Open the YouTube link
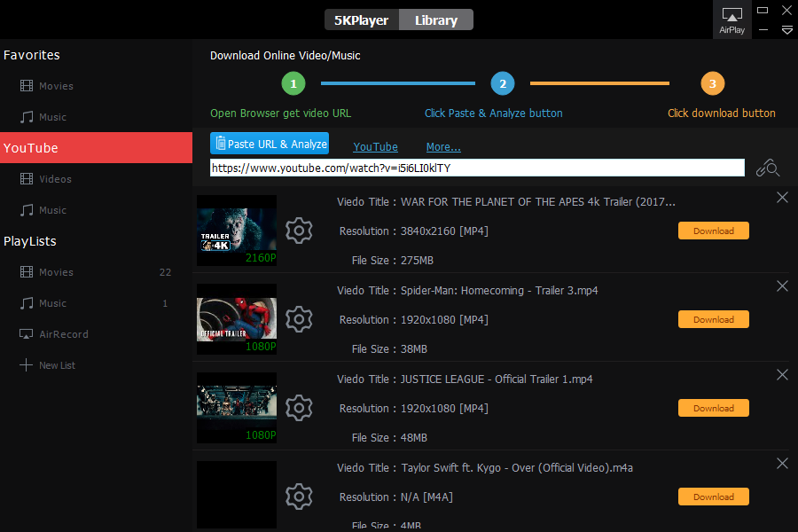 (375, 147)
